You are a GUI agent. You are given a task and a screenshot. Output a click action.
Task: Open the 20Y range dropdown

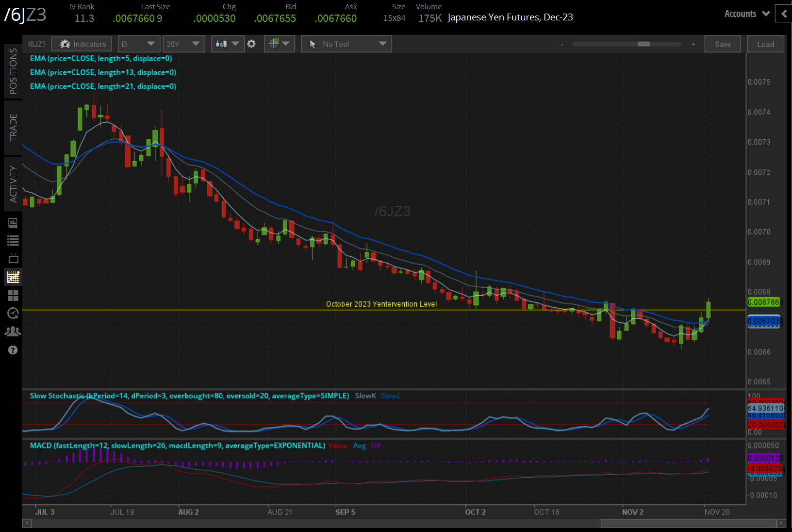183,44
